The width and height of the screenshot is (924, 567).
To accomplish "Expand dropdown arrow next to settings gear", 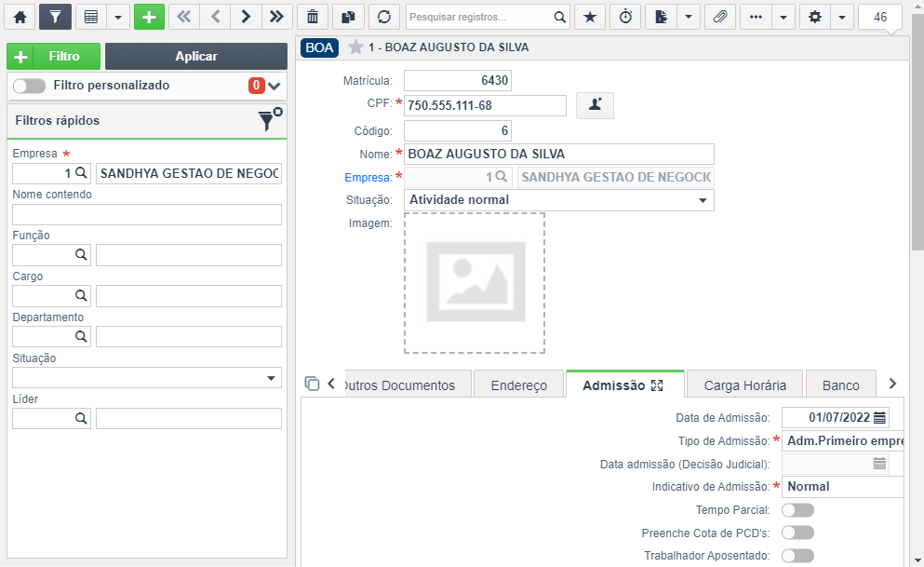I will point(842,17).
